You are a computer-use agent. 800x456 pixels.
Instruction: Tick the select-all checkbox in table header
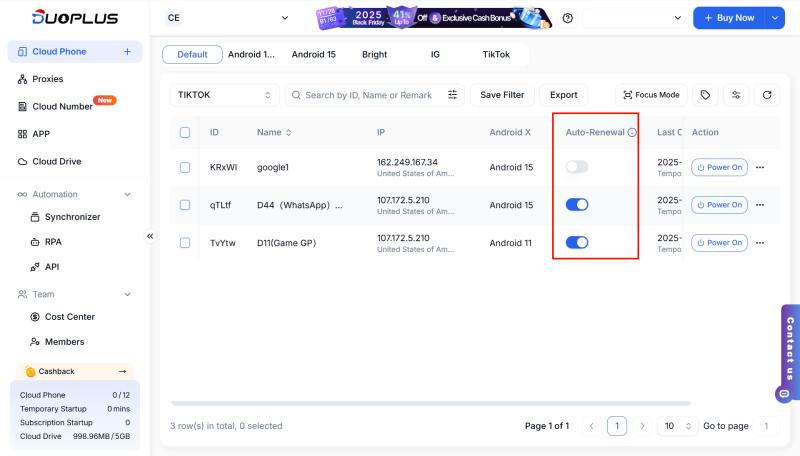coord(185,132)
